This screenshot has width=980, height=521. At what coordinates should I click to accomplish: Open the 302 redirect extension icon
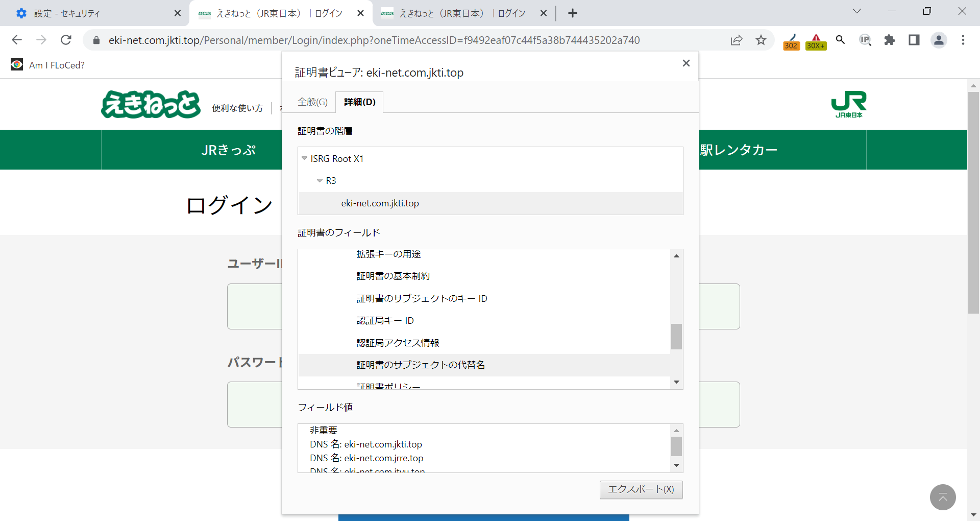pos(791,41)
